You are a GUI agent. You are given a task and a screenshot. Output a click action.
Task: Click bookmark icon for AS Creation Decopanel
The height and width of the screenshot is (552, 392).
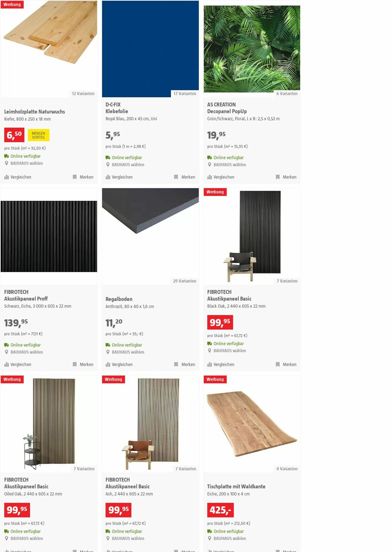click(278, 177)
